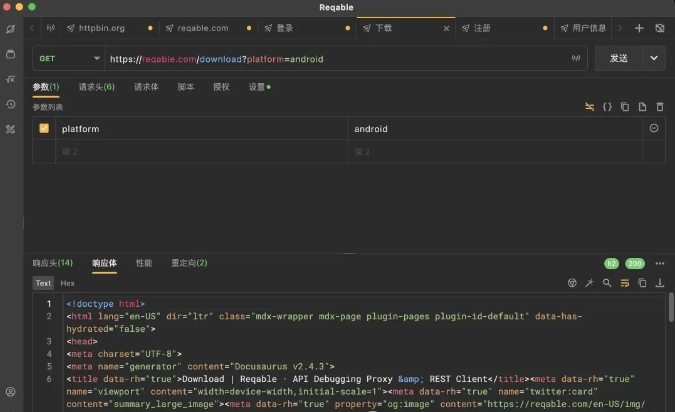Switch to the 注册 tab
The width and height of the screenshot is (675, 412).
(505, 28)
